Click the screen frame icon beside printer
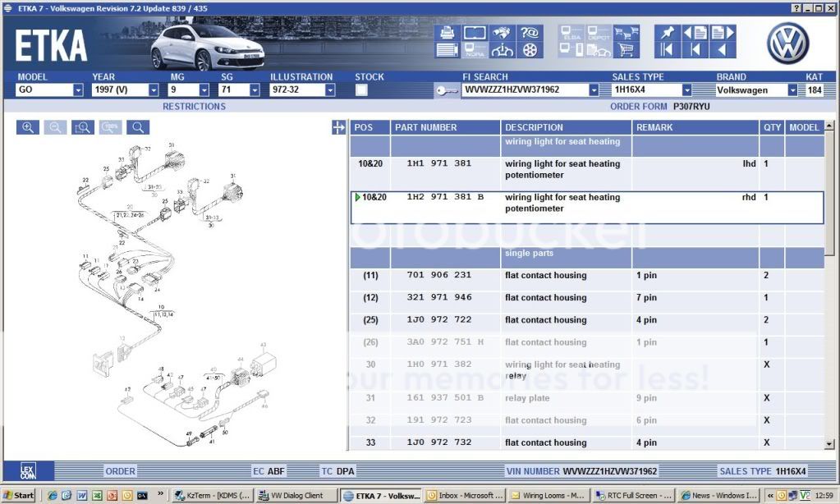840x504 pixels. click(x=475, y=33)
